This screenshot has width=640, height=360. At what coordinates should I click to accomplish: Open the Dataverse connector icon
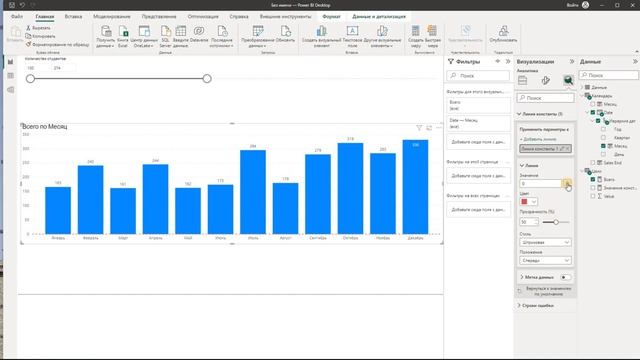[x=199, y=31]
